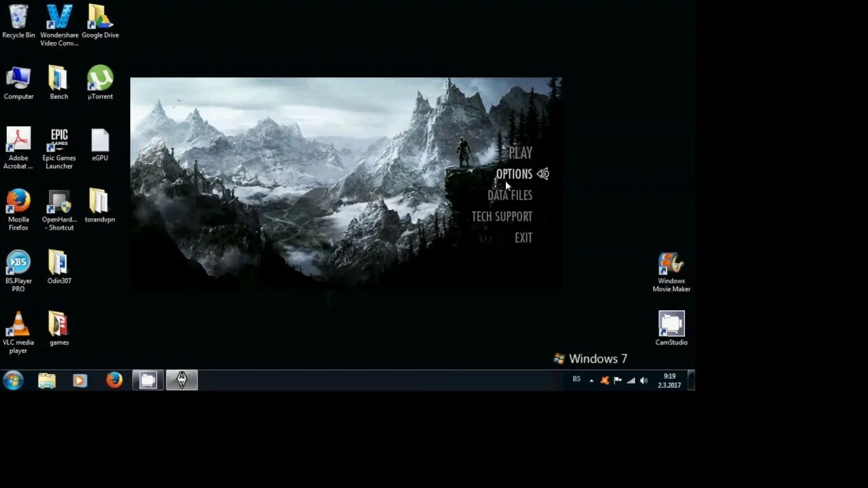Viewport: 868px width, 488px height.
Task: Select the BS.Player PRO desktop icon
Action: (x=18, y=271)
